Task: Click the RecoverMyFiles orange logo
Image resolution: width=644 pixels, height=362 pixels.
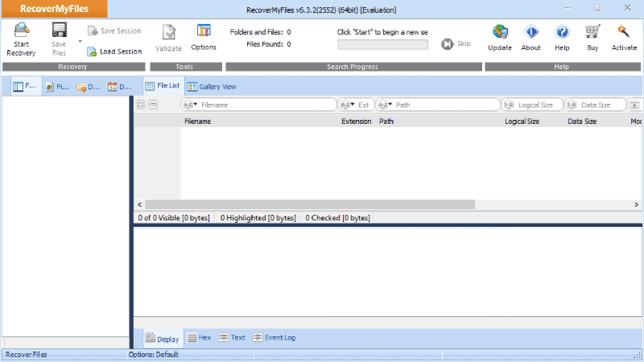Action: click(x=54, y=9)
